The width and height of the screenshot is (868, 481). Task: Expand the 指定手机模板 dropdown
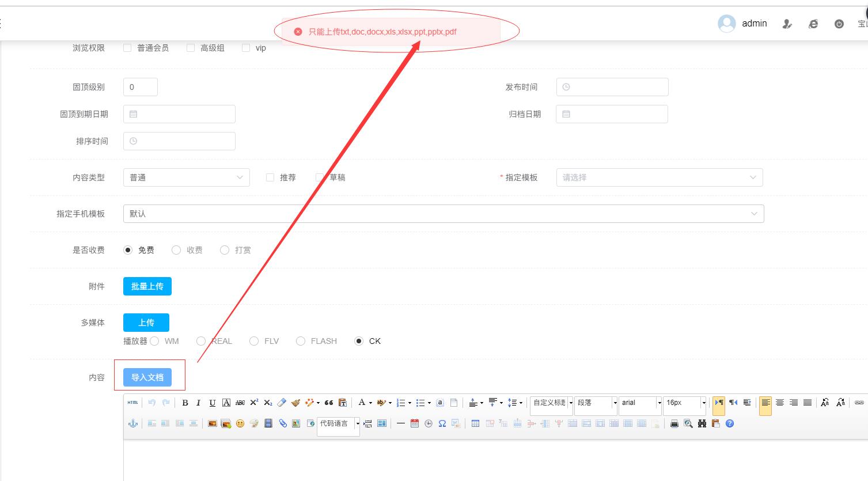pyautogui.click(x=444, y=214)
